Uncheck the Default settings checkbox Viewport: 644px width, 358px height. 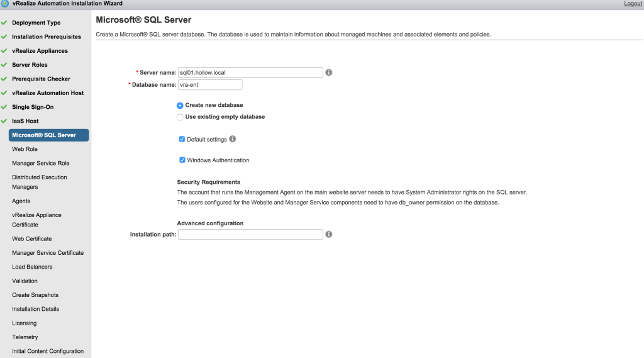[182, 139]
